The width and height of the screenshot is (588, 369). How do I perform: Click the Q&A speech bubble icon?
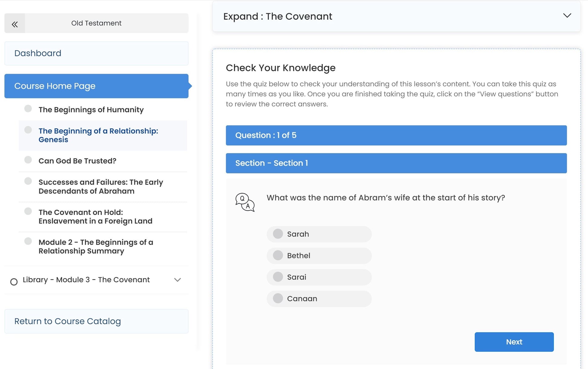(x=245, y=202)
